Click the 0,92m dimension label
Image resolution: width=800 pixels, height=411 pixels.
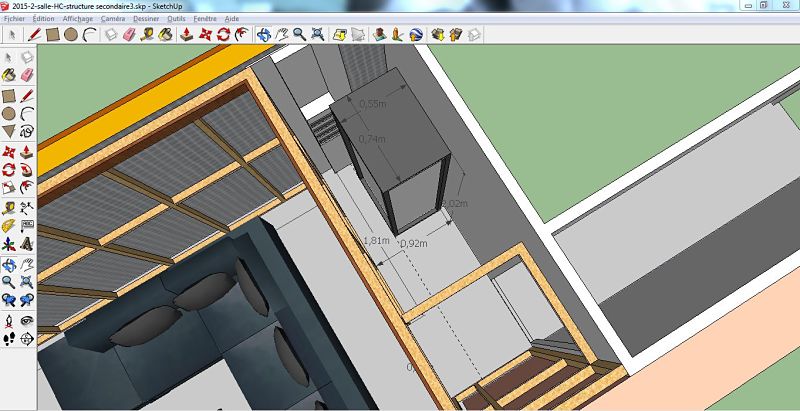[413, 242]
